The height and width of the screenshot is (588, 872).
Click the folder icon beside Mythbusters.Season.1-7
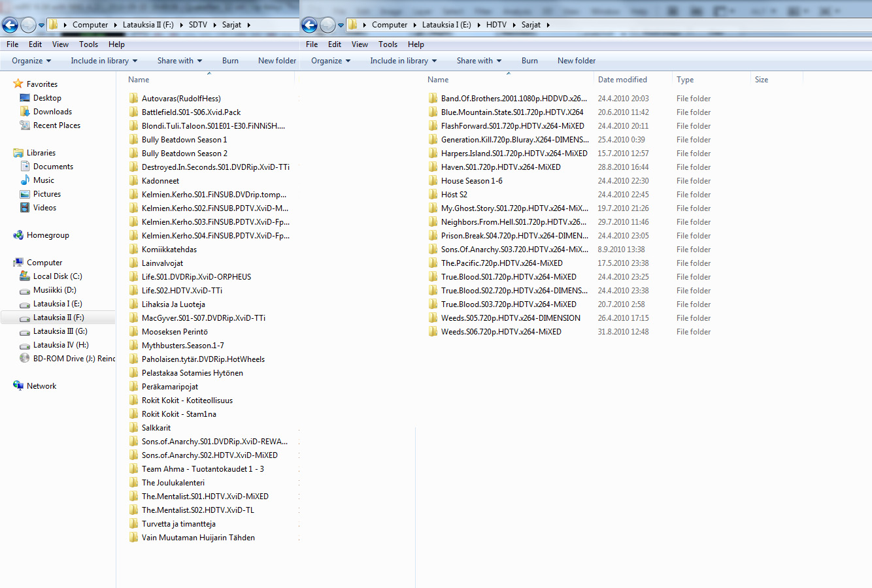click(134, 346)
